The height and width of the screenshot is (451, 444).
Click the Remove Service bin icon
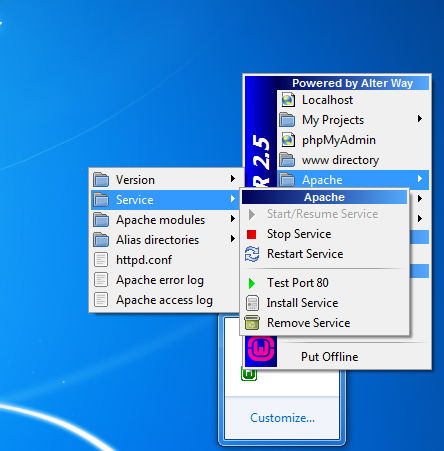(252, 323)
